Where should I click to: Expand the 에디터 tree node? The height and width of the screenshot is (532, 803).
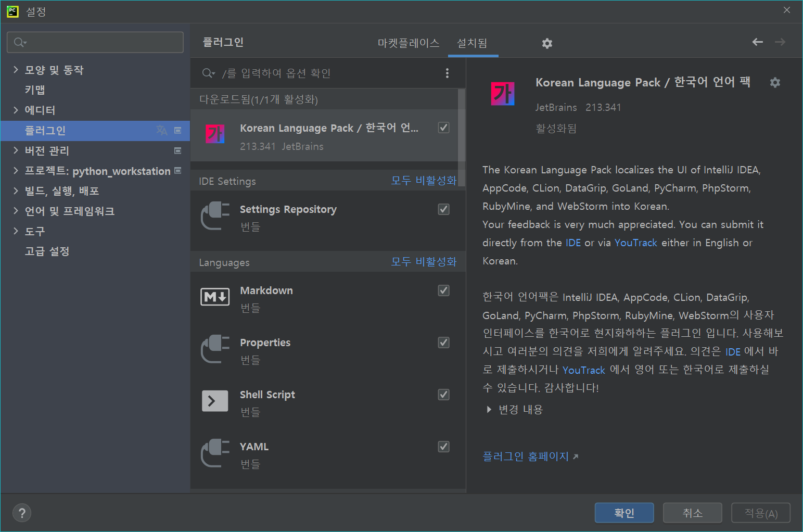point(16,110)
